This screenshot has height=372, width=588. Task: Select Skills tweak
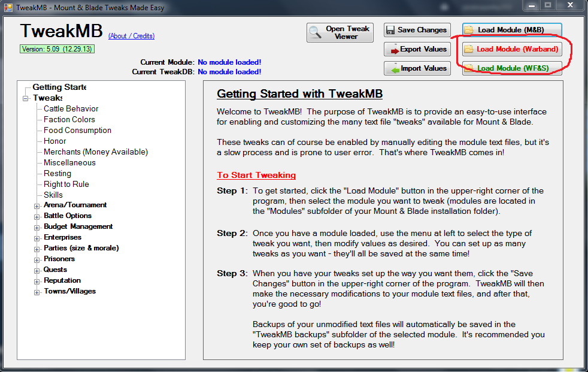pyautogui.click(x=53, y=195)
